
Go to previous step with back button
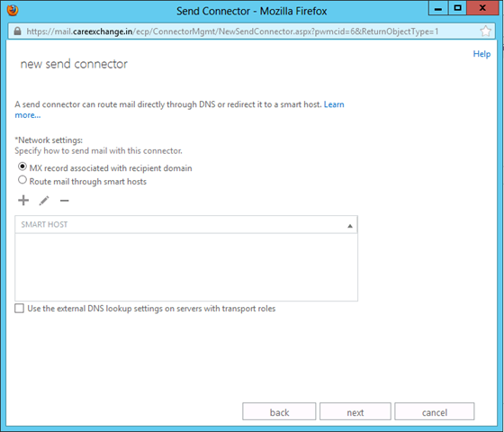point(279,411)
